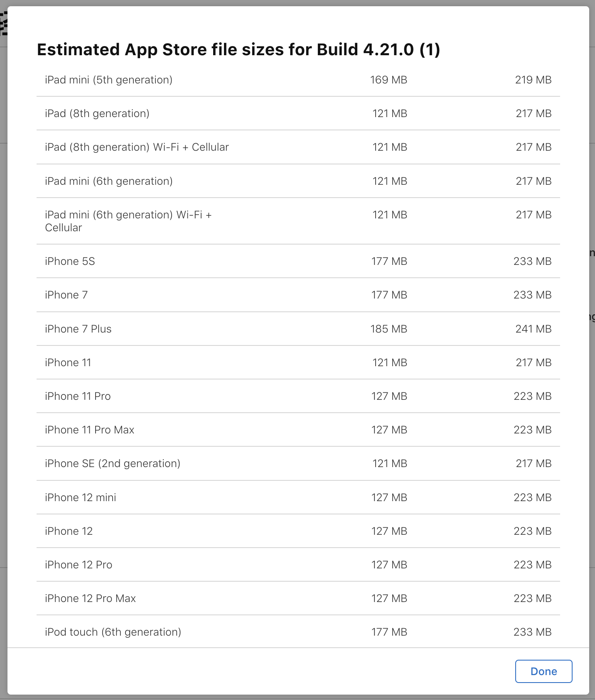Viewport: 595px width, 700px height.
Task: Click the iPad (8th generation) row label
Action: pos(97,113)
